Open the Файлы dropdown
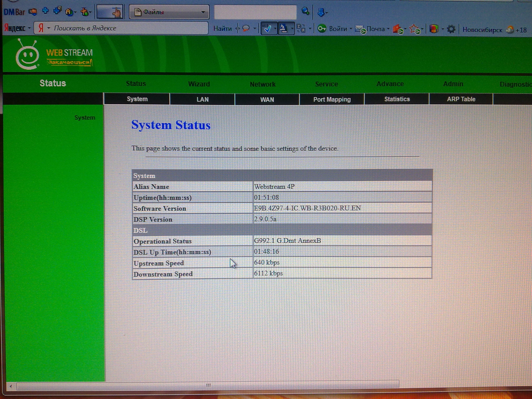Image resolution: width=532 pixels, height=399 pixels. click(x=169, y=12)
